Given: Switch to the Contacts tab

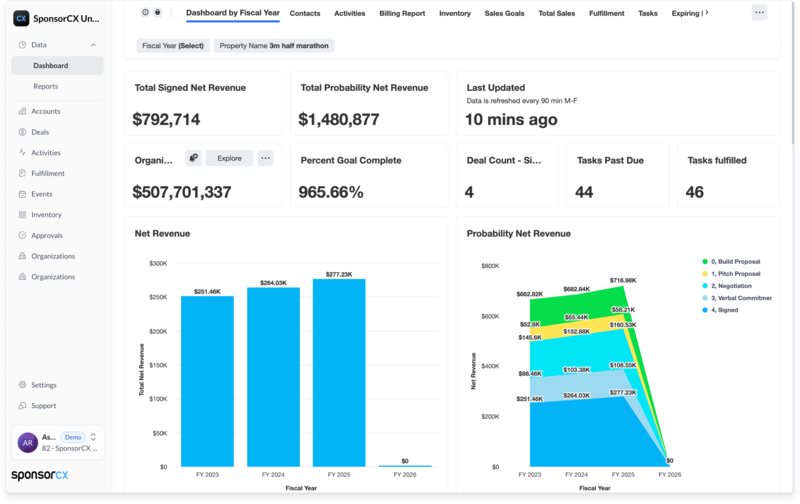Looking at the screenshot, I should pyautogui.click(x=305, y=13).
